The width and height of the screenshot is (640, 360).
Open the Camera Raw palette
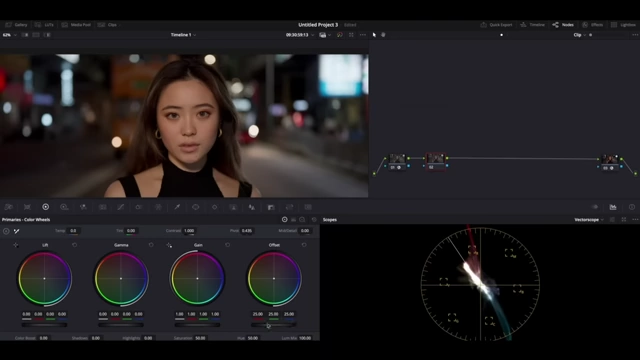click(x=8, y=207)
